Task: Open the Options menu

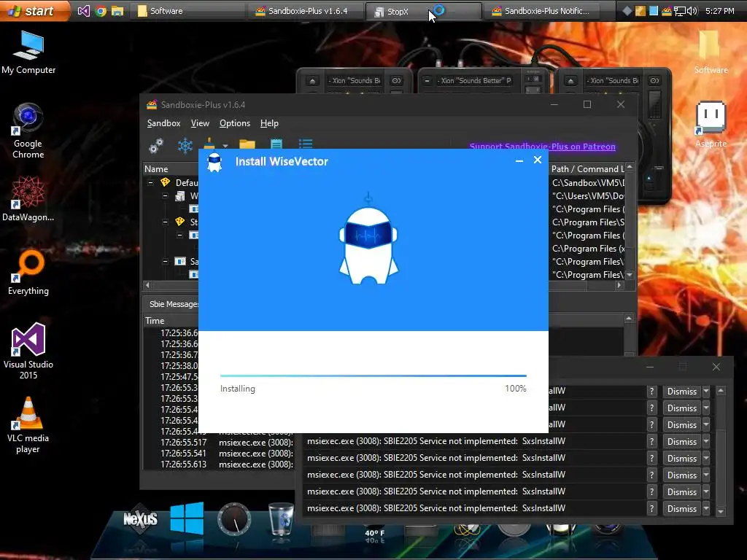Action: pos(234,123)
